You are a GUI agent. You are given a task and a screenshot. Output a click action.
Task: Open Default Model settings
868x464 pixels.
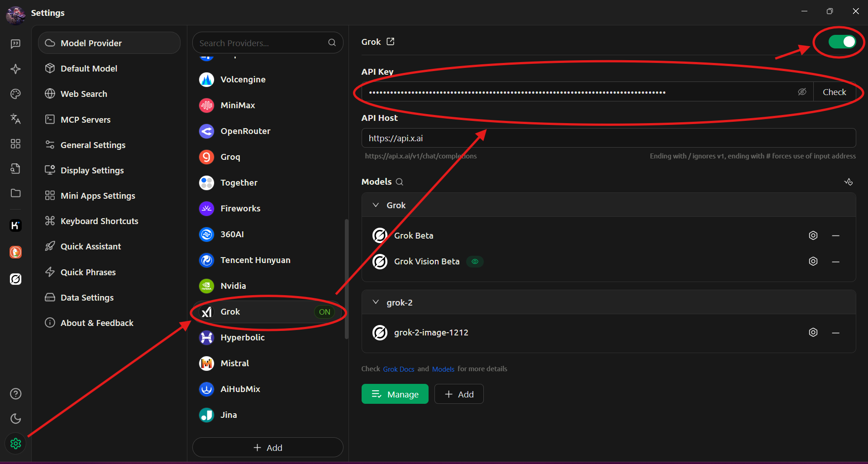(x=109, y=68)
